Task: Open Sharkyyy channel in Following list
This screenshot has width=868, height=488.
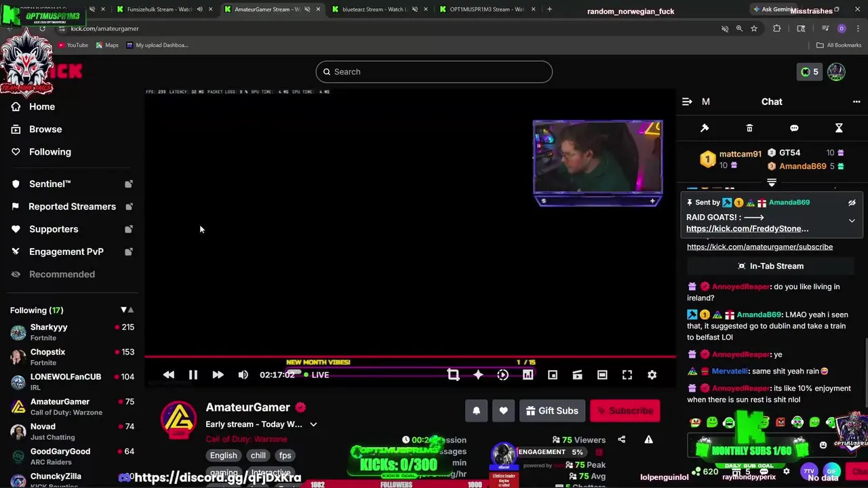Action: (71, 332)
